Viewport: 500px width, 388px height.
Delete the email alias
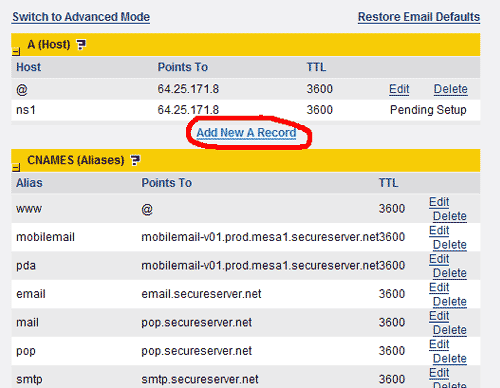coord(450,302)
